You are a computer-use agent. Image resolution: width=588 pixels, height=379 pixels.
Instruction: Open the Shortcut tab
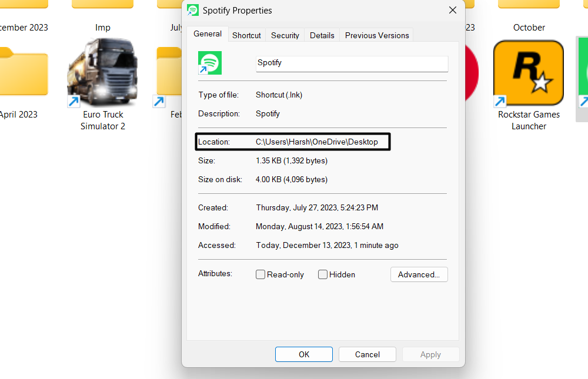[246, 35]
